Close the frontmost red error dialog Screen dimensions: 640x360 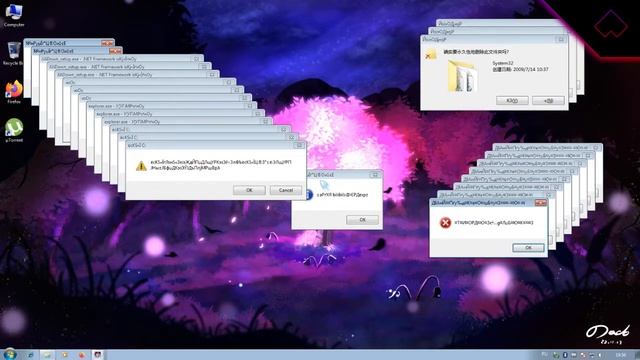coord(540,203)
